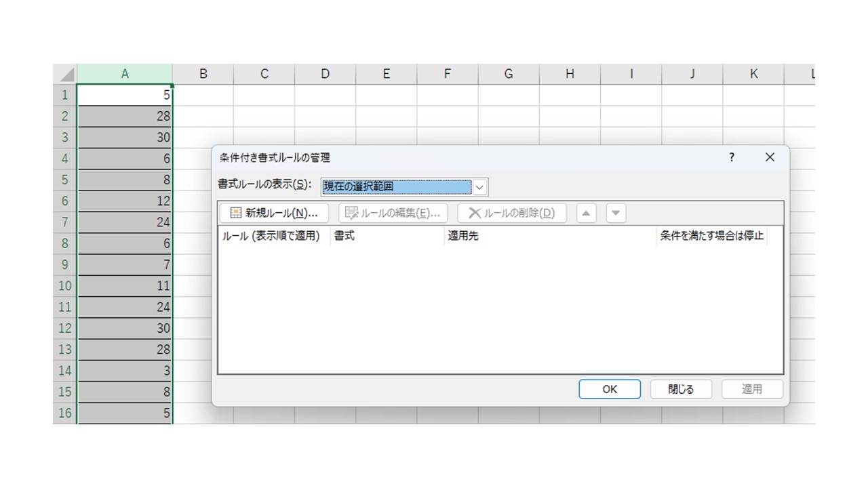Screen dimensions: 868x488
Task: Click empty cell B1
Action: click(x=203, y=96)
